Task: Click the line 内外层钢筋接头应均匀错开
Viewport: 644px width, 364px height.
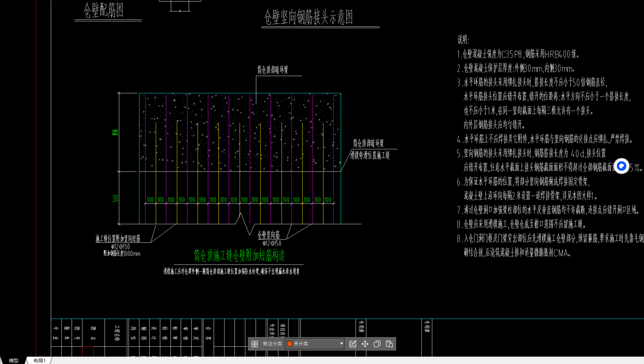Action: (x=494, y=125)
